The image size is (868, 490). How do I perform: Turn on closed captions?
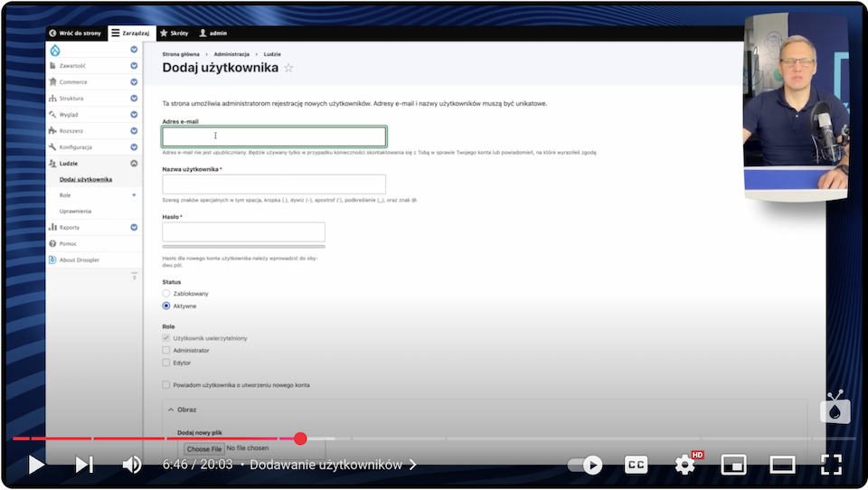point(636,465)
